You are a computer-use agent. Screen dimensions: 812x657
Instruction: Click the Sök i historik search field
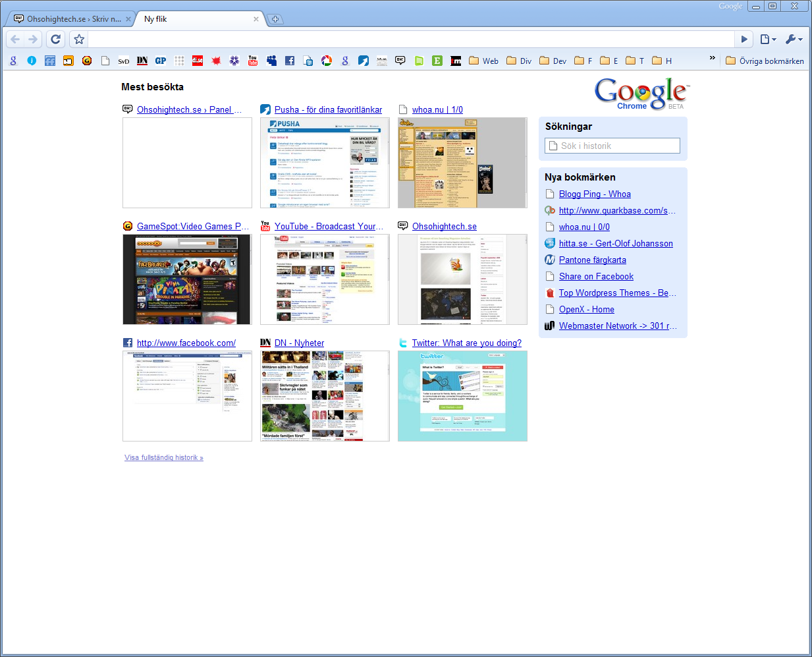[612, 146]
